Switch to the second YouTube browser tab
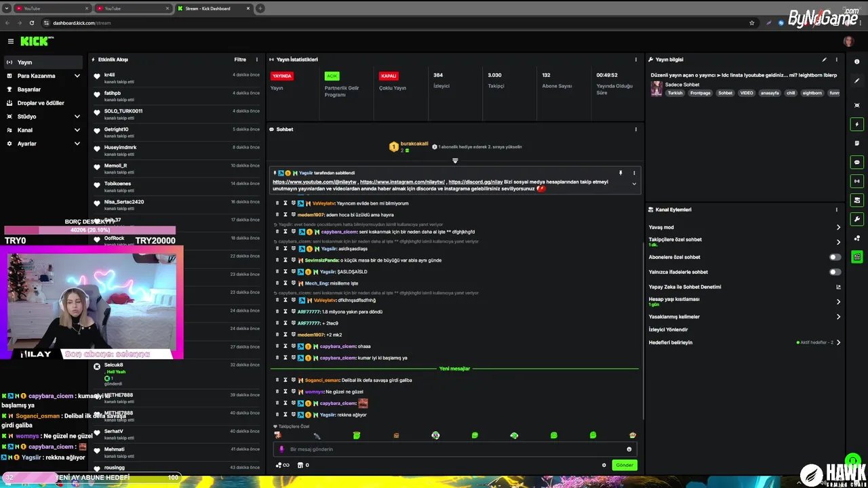 pos(132,8)
